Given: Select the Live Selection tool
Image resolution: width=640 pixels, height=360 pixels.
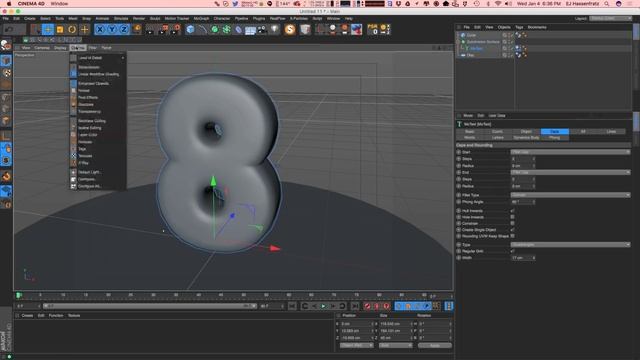Looking at the screenshot, I should pos(36,29).
